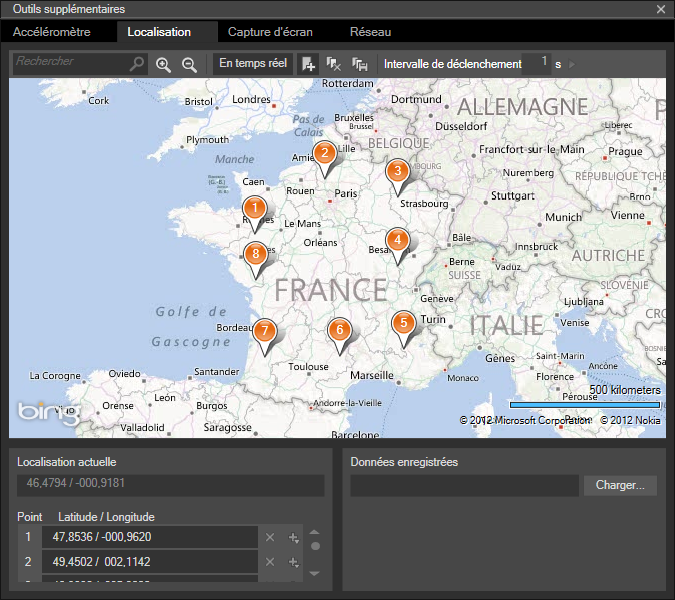Insert a point after point 1
The image size is (675, 600).
[294, 537]
